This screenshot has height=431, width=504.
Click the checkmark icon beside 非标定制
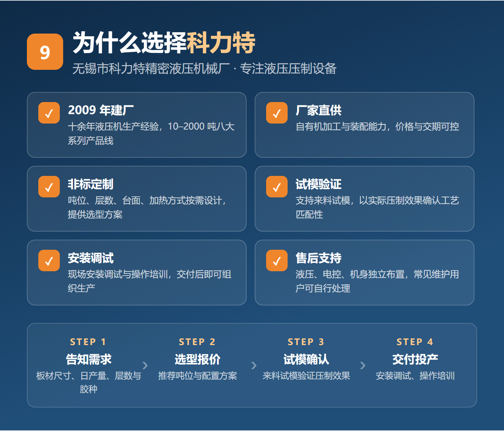49,187
